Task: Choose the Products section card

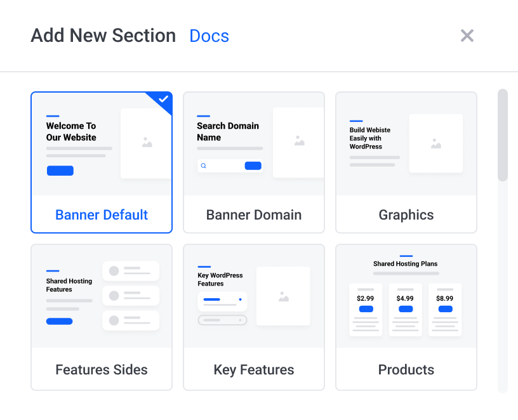Action: tap(406, 317)
